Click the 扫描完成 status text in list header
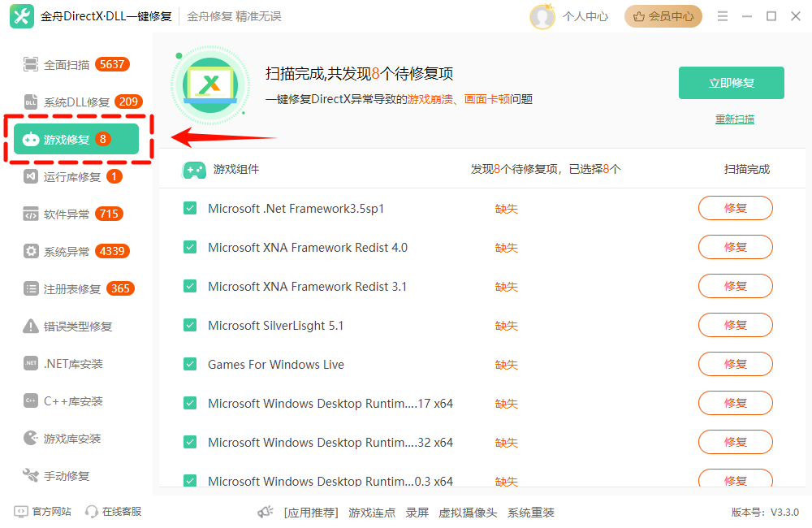This screenshot has height=528, width=812. (x=746, y=170)
